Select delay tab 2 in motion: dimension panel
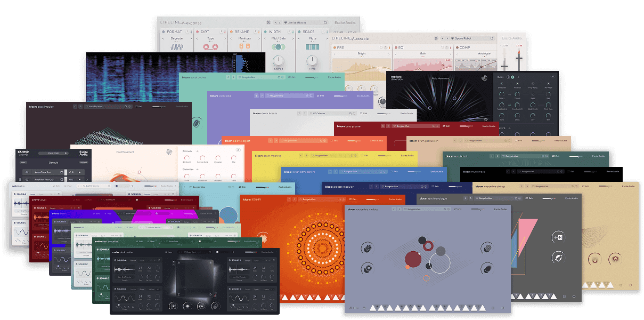 pos(511,77)
